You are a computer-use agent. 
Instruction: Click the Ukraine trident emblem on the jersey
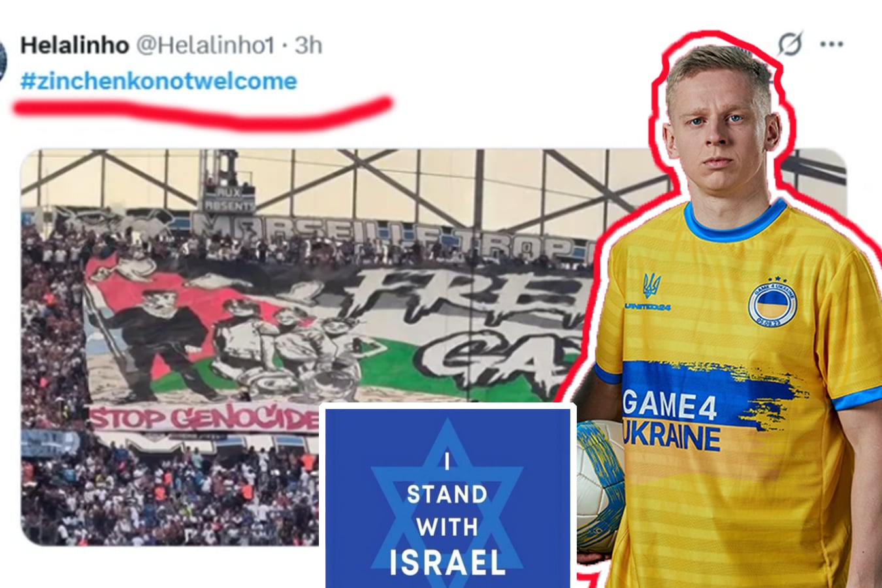pos(652,285)
